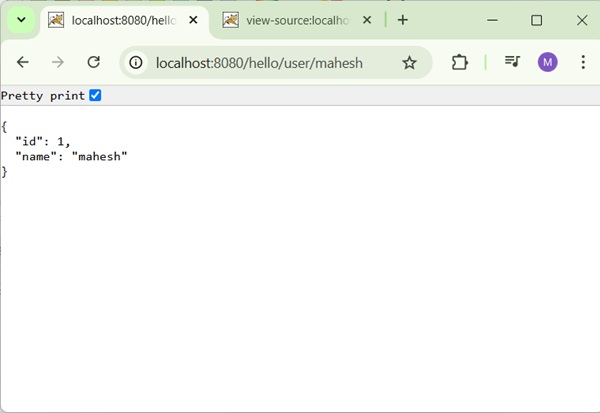Image resolution: width=600 pixels, height=413 pixels.
Task: Bookmark this page with the star icon
Action: pos(409,62)
